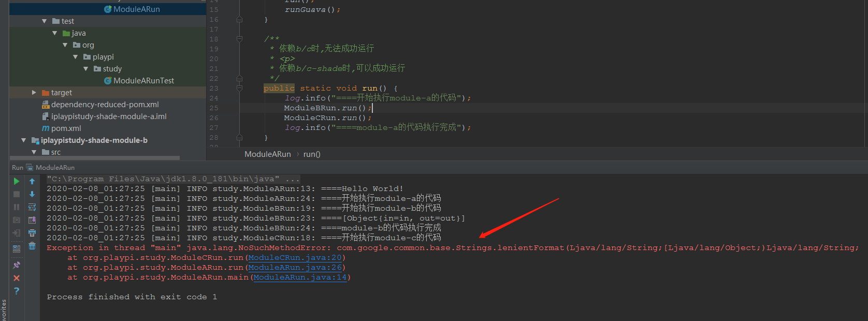Click the Down the stack trace arrow

pyautogui.click(x=32, y=194)
